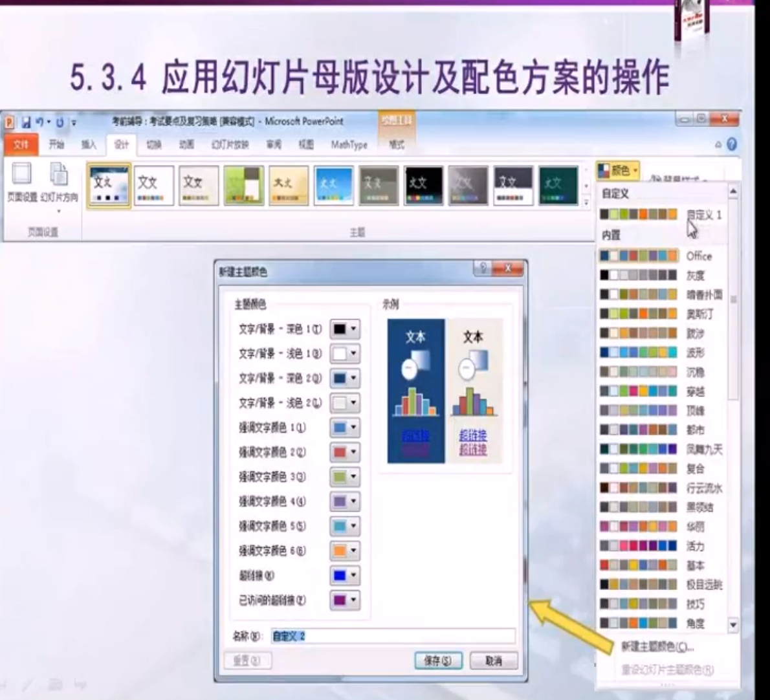This screenshot has width=770, height=700.
Task: Apply the sky-blue theme thumbnail
Action: point(334,186)
